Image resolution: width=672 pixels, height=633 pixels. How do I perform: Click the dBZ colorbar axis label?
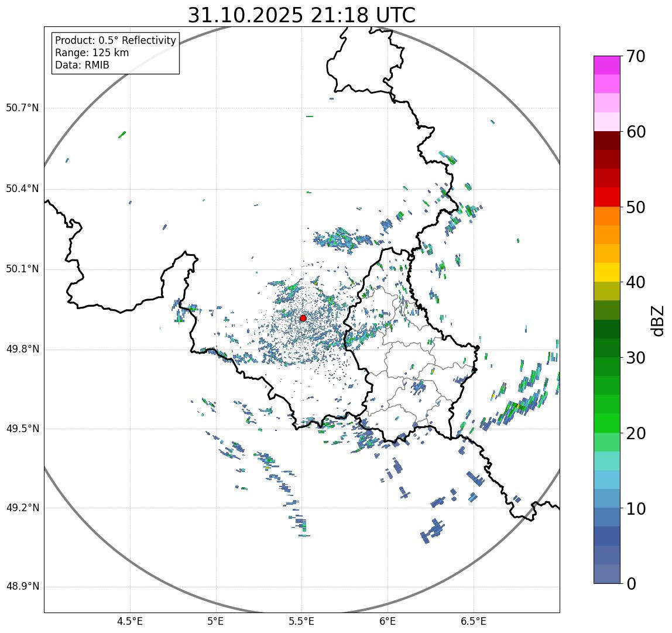pos(657,321)
